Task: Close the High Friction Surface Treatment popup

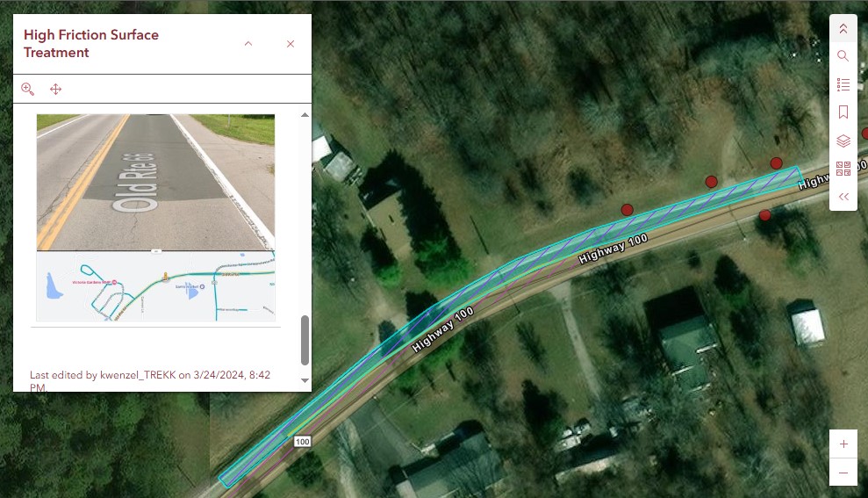Action: click(291, 44)
